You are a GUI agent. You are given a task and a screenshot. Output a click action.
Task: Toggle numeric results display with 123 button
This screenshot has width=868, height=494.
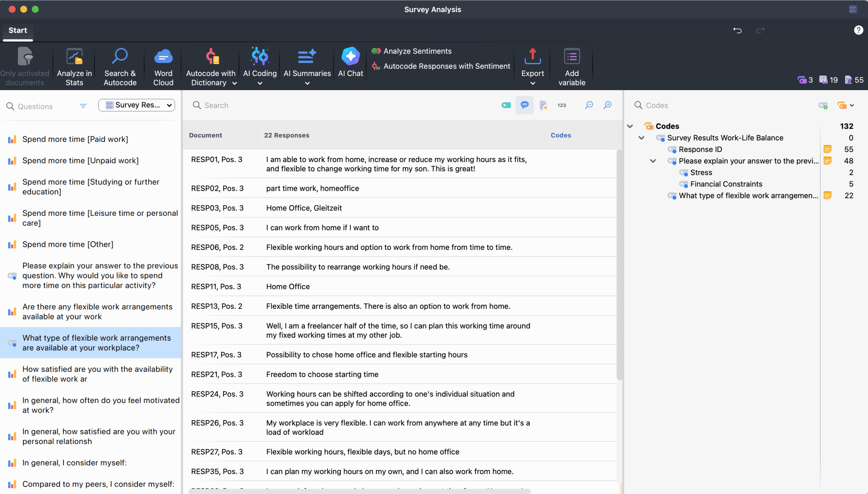pos(561,105)
